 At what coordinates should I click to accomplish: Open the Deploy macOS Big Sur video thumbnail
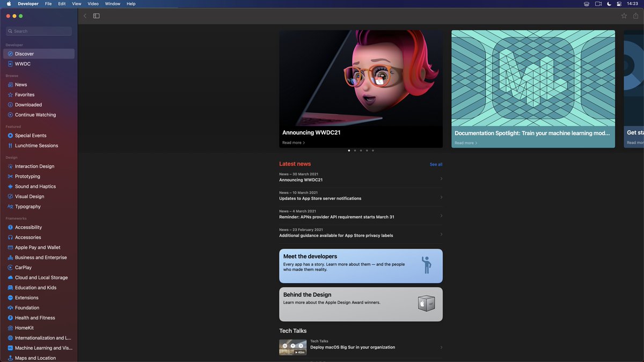tap(293, 348)
